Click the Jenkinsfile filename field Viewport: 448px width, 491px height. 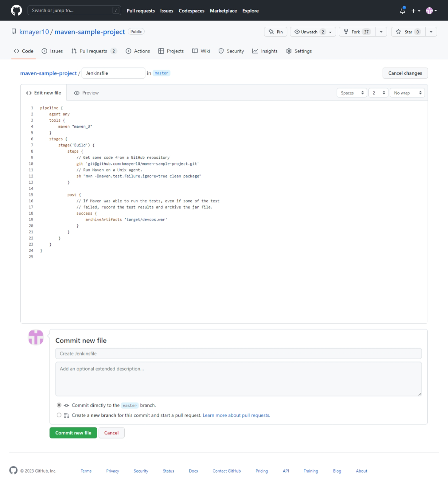tap(113, 73)
